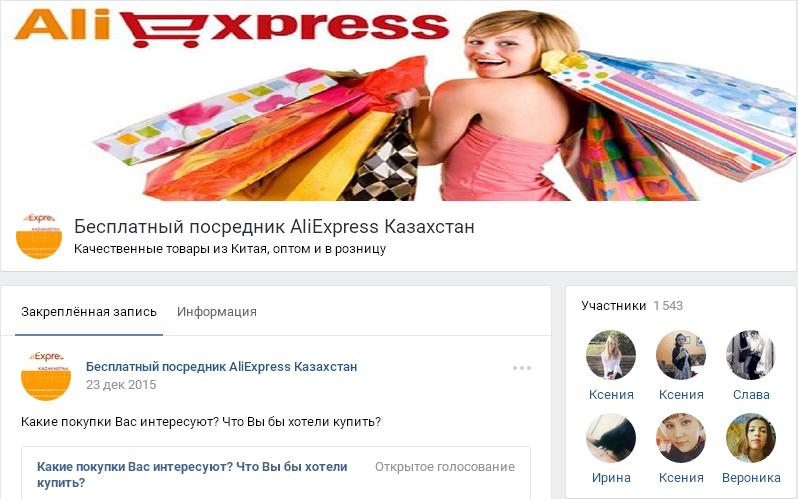Image resolution: width=798 pixels, height=499 pixels.
Task: Switch to the Информация tab
Action: pos(217,312)
